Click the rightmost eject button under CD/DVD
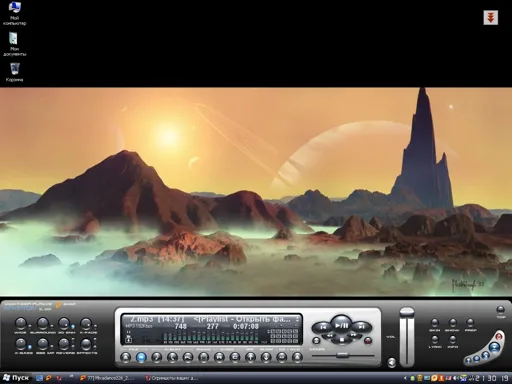 [x=297, y=358]
